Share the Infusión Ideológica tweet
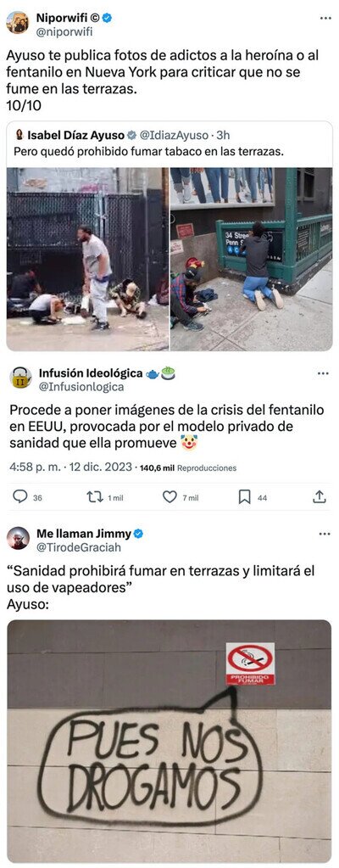Screen dimensions: 339x868 pyautogui.click(x=320, y=497)
